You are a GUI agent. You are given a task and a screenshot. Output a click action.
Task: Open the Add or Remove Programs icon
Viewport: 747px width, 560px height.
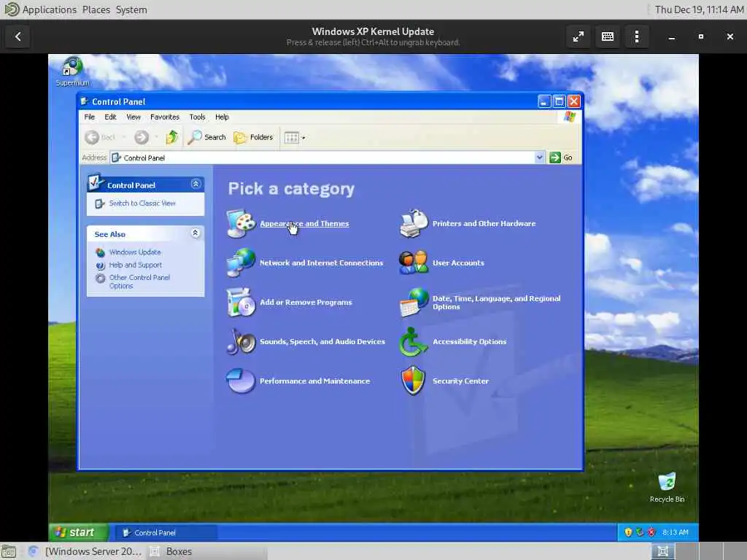click(241, 302)
